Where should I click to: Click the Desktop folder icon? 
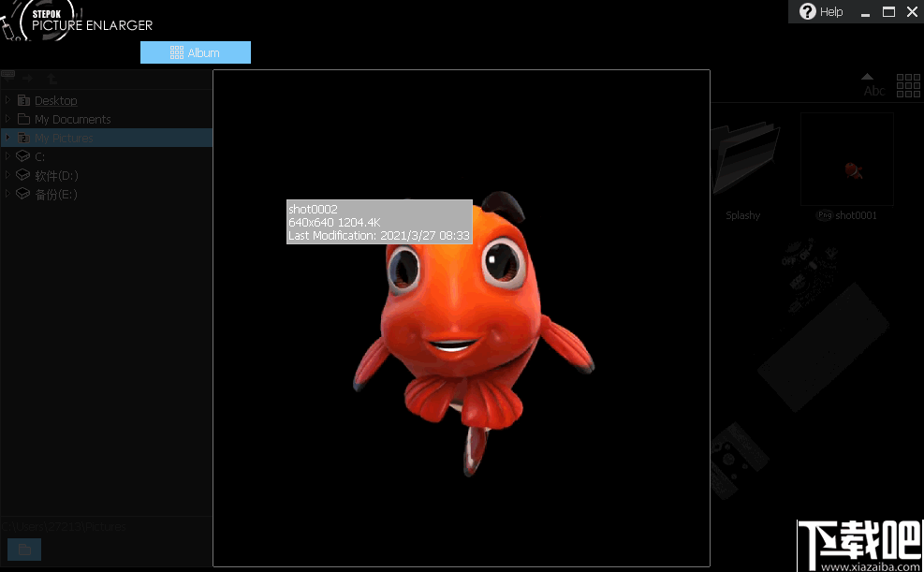point(23,100)
